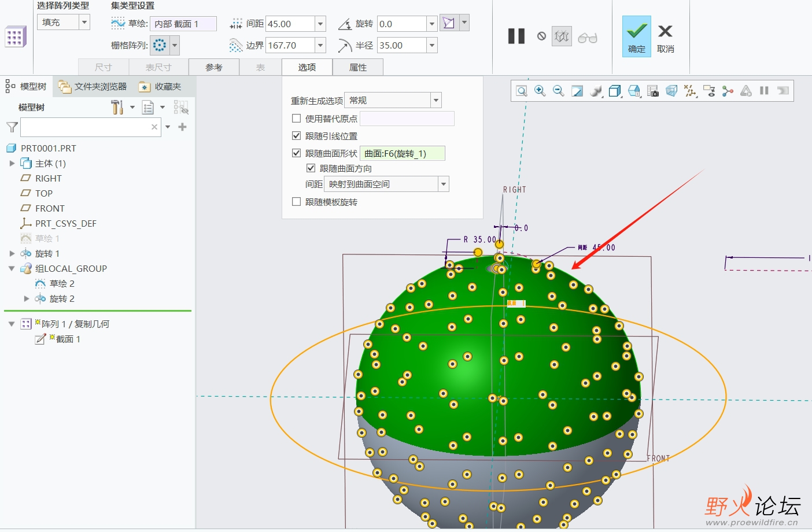Click the refit view icon
Screen dimensions: 812x532
point(521,91)
